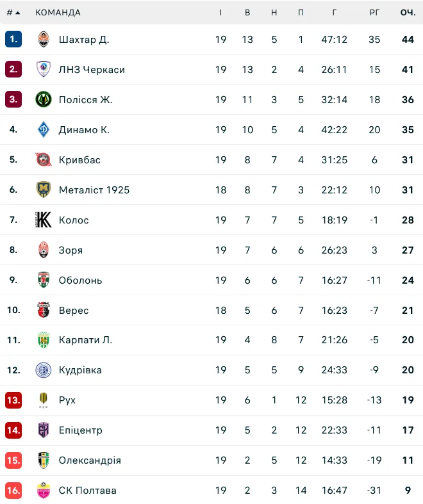
Task: Click the Dynamo K. club emblem
Action: pyautogui.click(x=44, y=130)
